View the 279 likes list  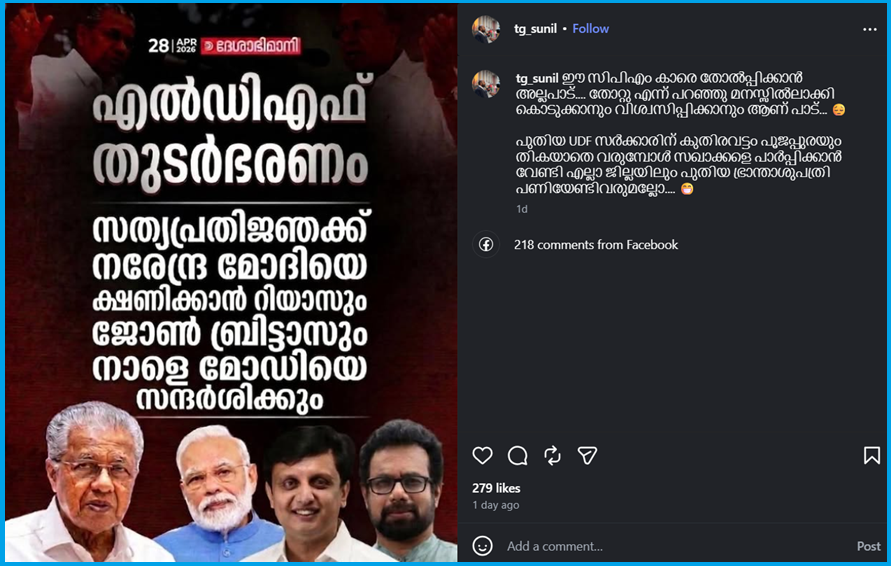(x=496, y=488)
